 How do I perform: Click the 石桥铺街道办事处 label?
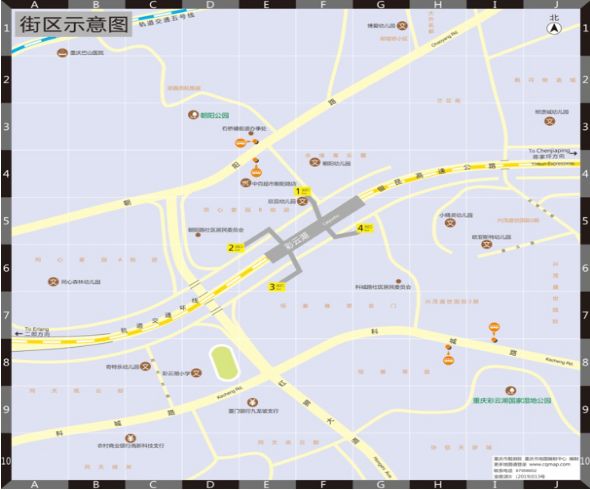click(244, 128)
